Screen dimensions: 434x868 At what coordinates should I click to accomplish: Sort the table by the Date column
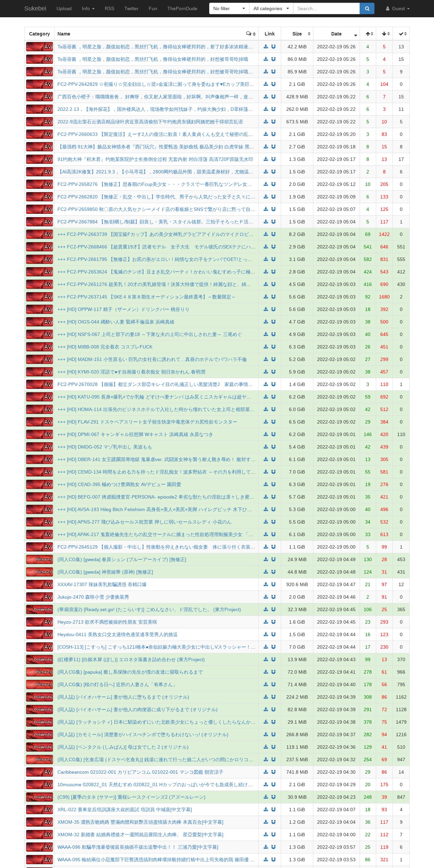tap(336, 34)
